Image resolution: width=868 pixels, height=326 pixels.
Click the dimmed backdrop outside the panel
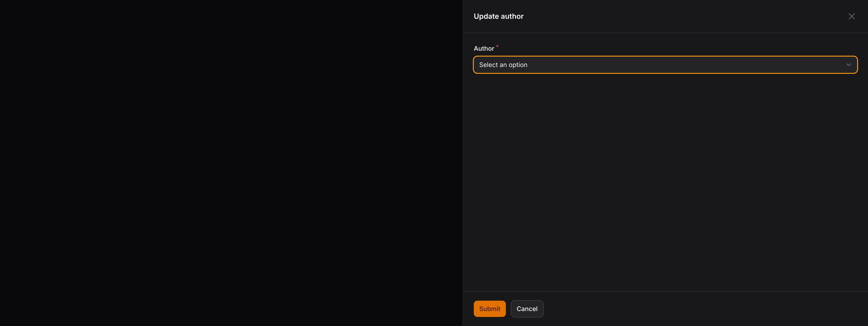pyautogui.click(x=231, y=163)
